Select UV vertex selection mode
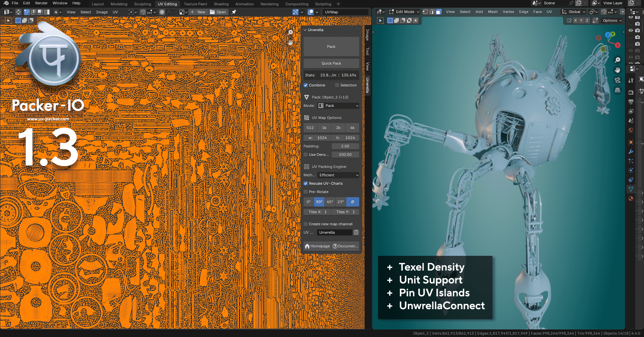The height and width of the screenshot is (337, 644). tap(27, 12)
